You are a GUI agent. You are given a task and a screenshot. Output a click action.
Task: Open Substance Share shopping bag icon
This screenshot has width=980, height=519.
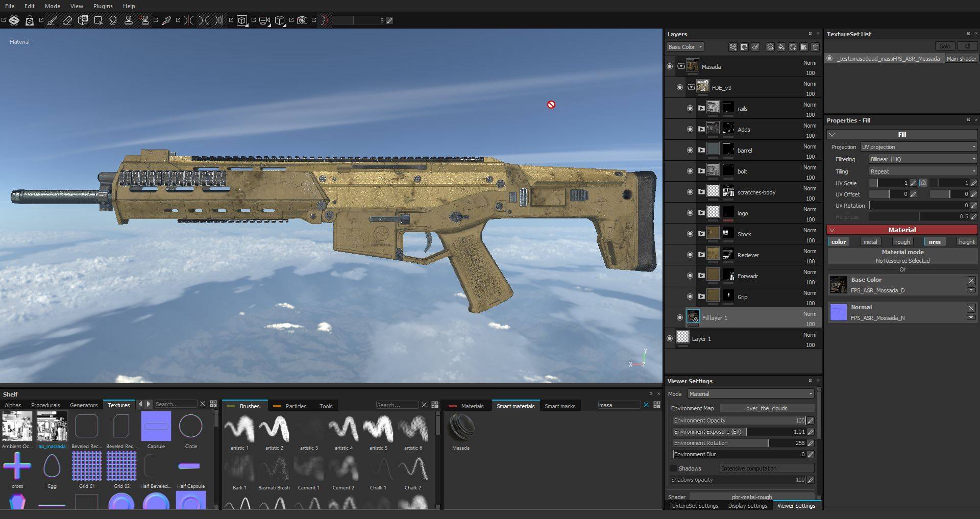coord(30,20)
